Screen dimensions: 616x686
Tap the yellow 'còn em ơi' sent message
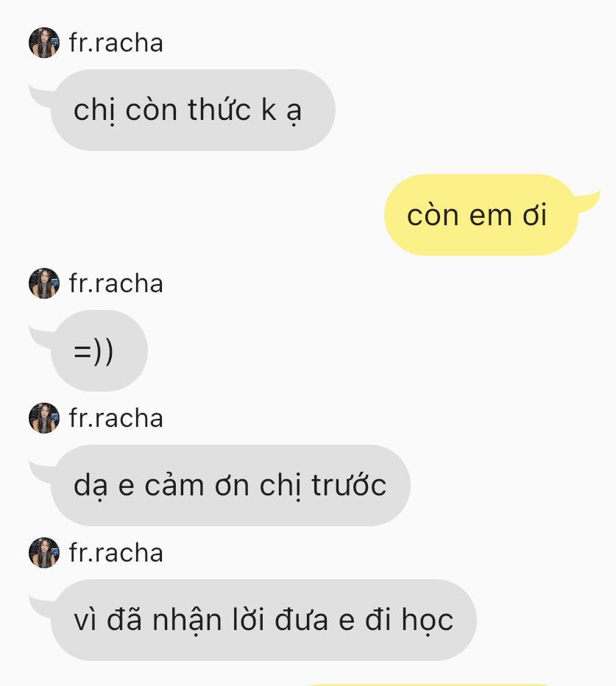481,215
